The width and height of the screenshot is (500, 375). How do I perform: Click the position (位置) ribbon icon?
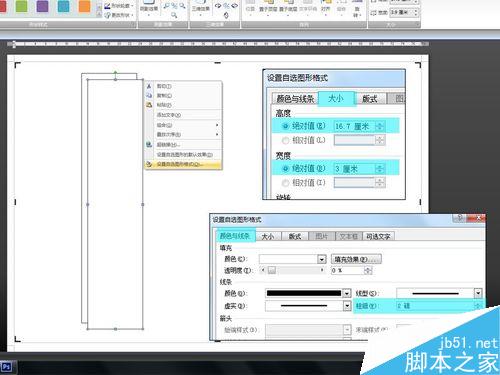[x=250, y=7]
